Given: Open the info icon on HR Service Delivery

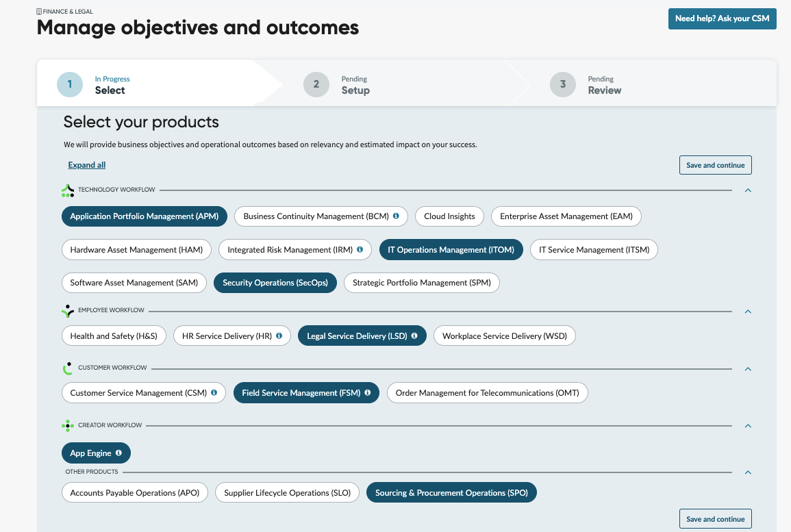Looking at the screenshot, I should [x=279, y=335].
